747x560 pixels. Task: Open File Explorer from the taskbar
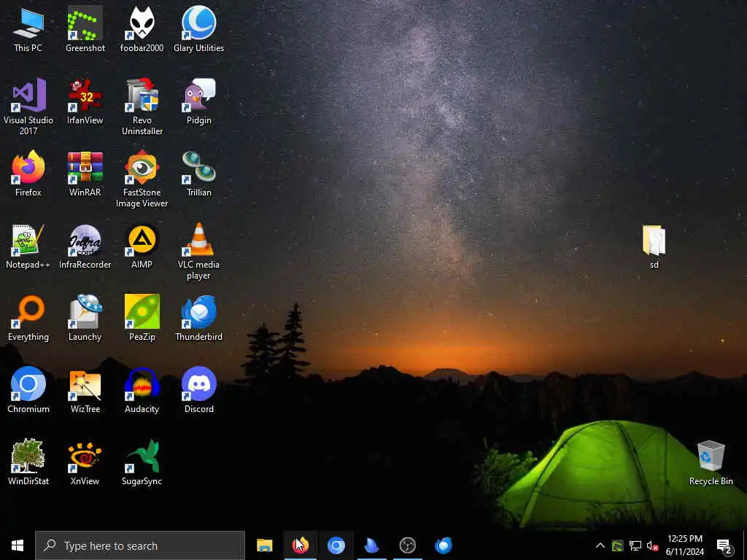coord(264,545)
